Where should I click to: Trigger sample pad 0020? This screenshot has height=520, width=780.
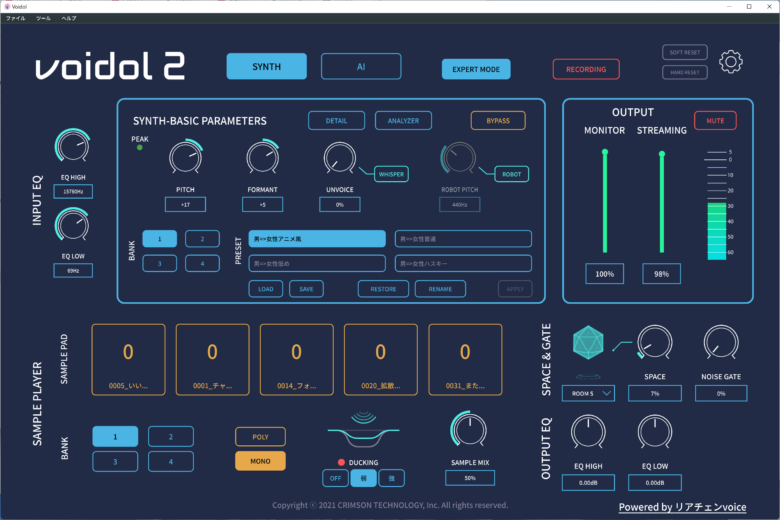(x=381, y=360)
